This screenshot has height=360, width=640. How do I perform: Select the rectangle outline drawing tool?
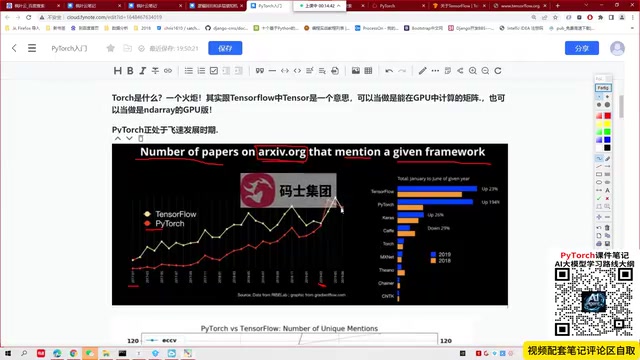coord(599,174)
